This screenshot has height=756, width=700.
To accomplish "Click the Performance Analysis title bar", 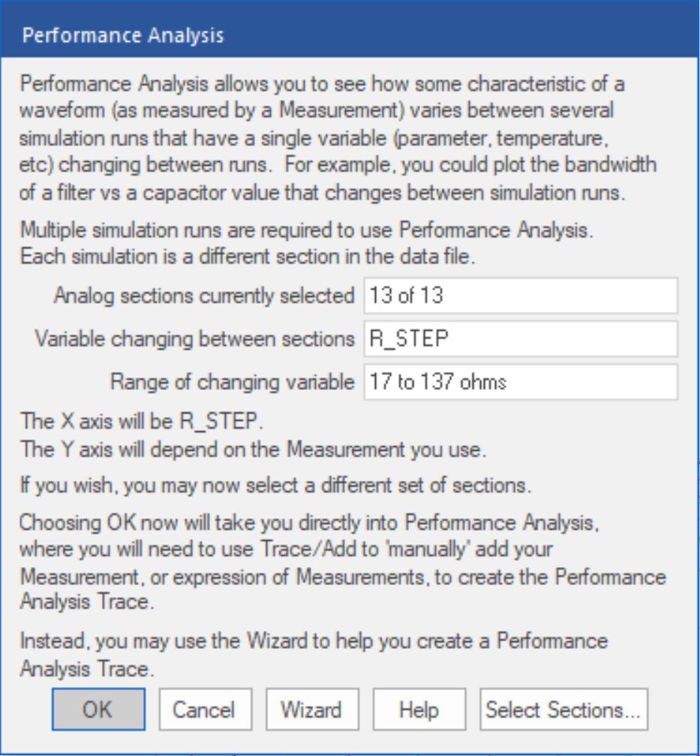I will (350, 35).
